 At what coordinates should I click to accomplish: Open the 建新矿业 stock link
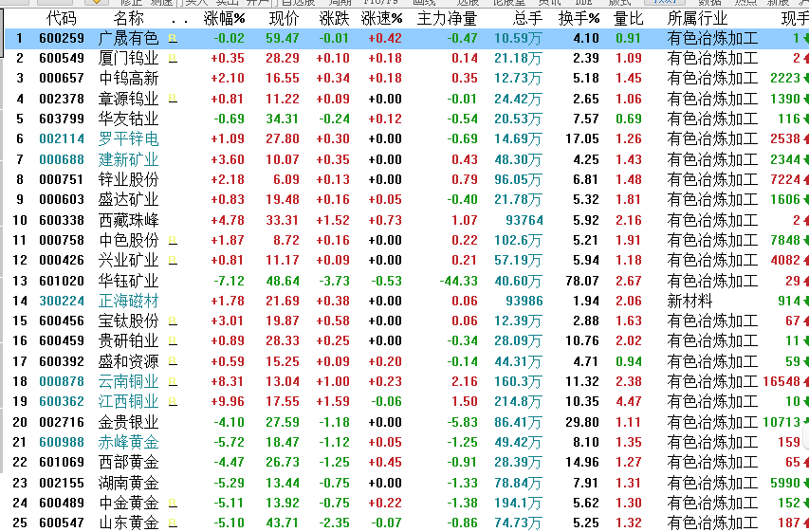pyautogui.click(x=128, y=160)
